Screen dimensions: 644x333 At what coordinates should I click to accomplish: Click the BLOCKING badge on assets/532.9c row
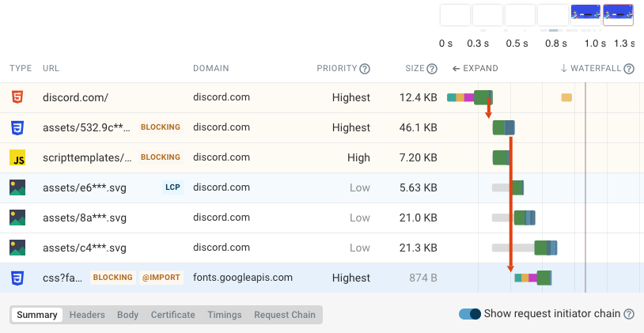[160, 127]
